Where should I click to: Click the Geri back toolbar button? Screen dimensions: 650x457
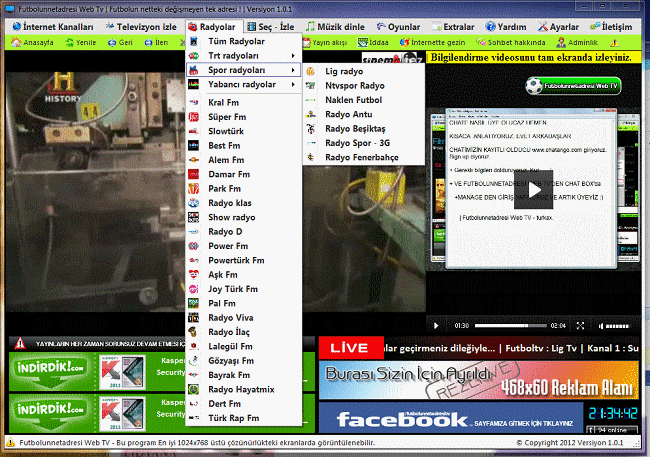click(120, 42)
